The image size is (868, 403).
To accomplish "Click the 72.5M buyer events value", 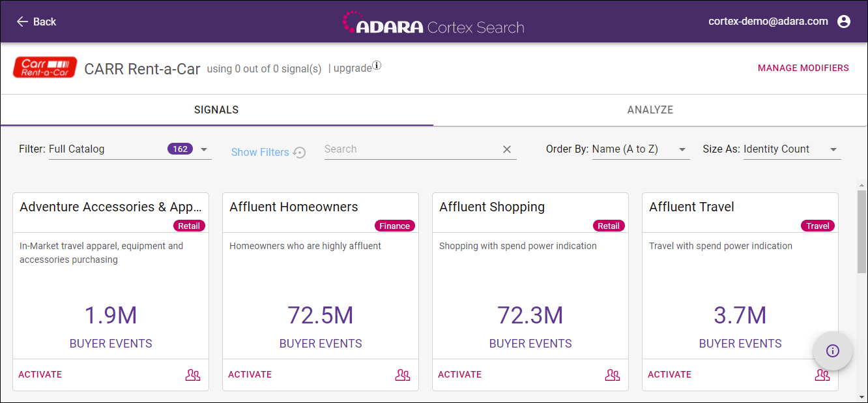I will click(x=321, y=316).
